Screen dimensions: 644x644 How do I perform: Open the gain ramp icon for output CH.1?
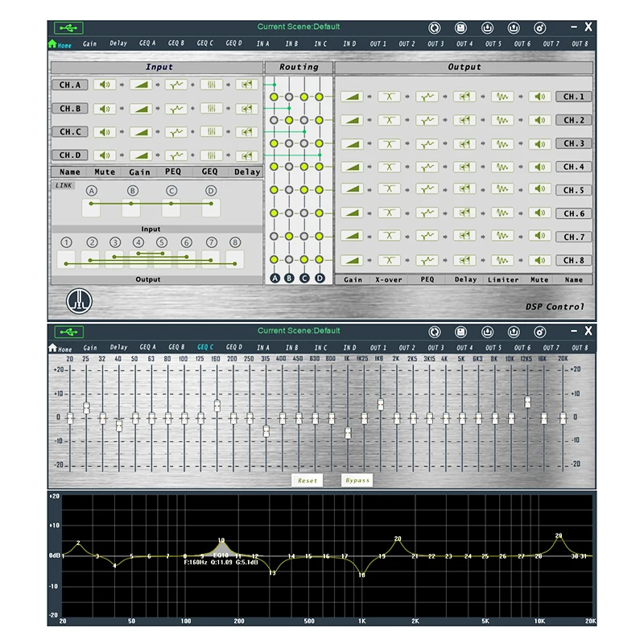pyautogui.click(x=352, y=97)
